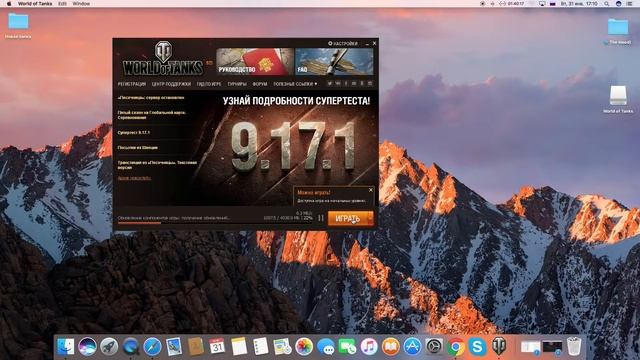Open the dropdown arrow beside ИГРАТЬ button
Image resolution: width=640 pixels, height=360 pixels.
click(x=370, y=219)
